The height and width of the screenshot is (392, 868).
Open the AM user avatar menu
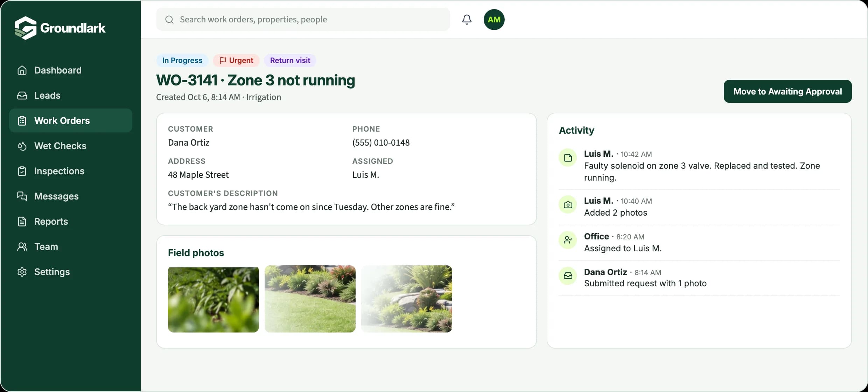tap(494, 20)
